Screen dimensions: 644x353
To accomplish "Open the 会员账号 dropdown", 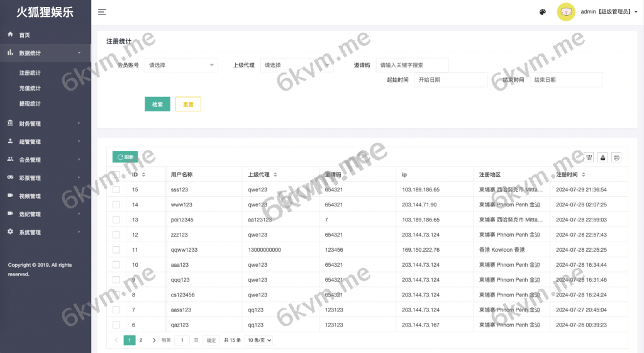I will (181, 65).
